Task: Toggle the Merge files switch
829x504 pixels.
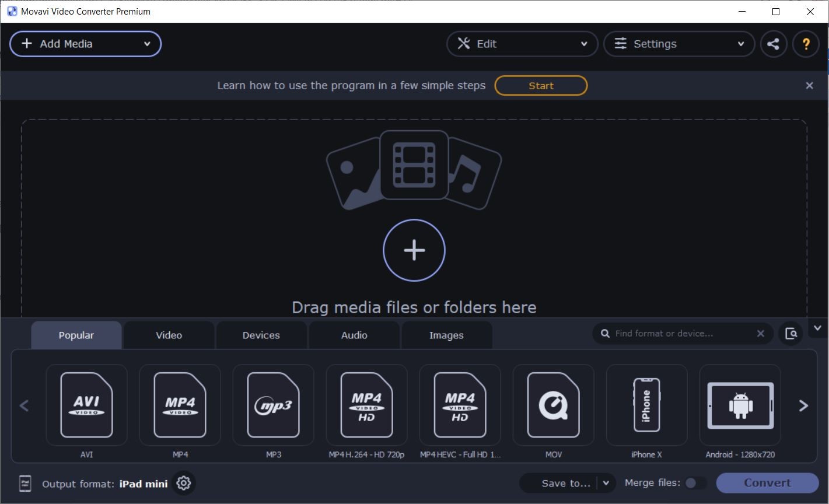Action: [695, 483]
